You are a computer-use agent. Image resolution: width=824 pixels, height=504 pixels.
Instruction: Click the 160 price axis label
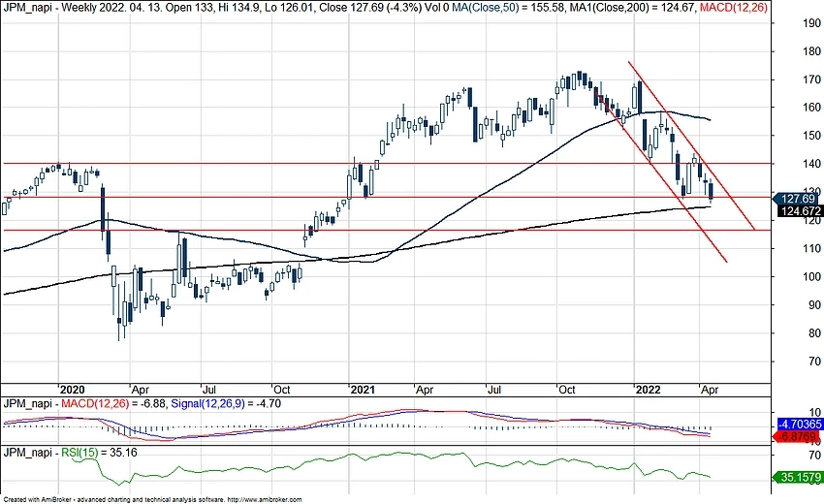point(812,108)
